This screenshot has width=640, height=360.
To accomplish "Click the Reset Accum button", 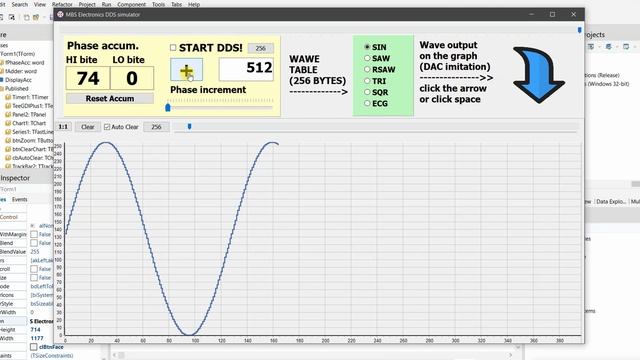I will tap(110, 98).
